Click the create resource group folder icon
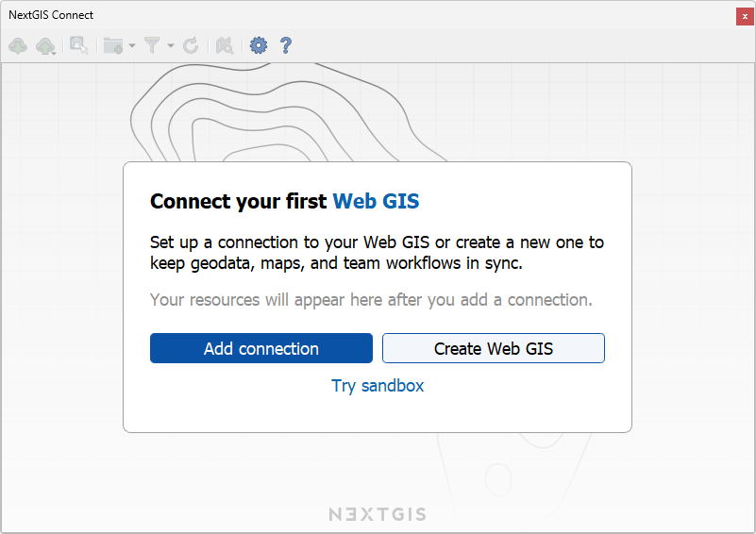 (x=113, y=46)
